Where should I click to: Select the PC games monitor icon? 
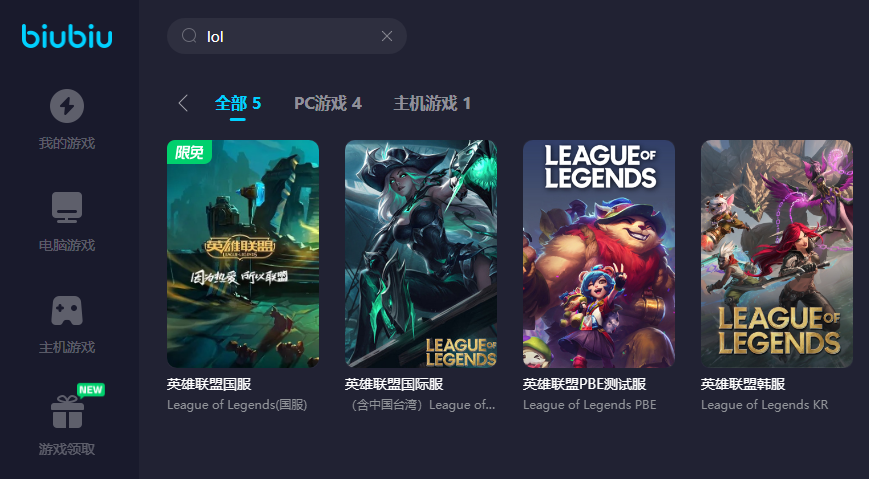(x=67, y=207)
